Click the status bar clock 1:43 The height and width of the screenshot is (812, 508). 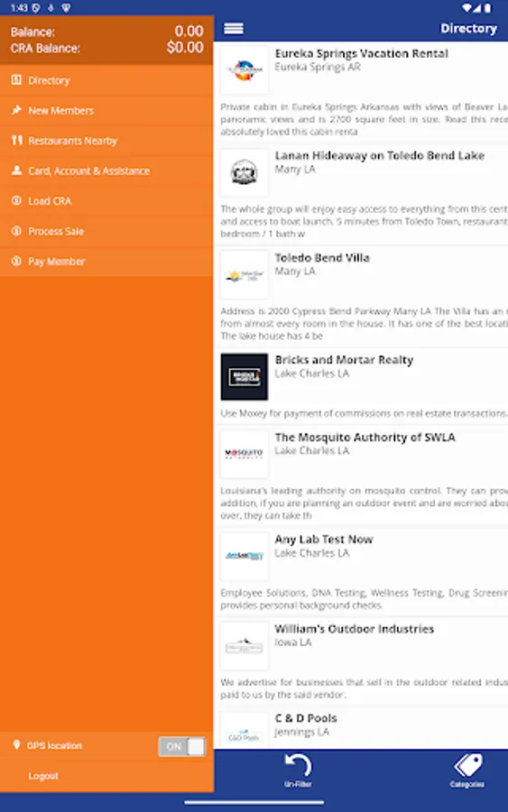tap(19, 8)
